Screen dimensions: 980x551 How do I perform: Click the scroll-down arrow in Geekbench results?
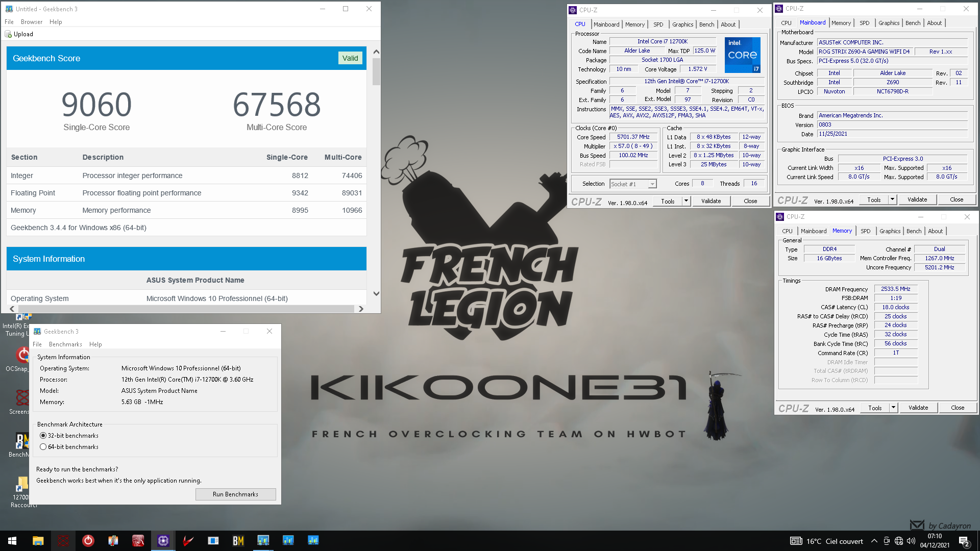tap(376, 293)
